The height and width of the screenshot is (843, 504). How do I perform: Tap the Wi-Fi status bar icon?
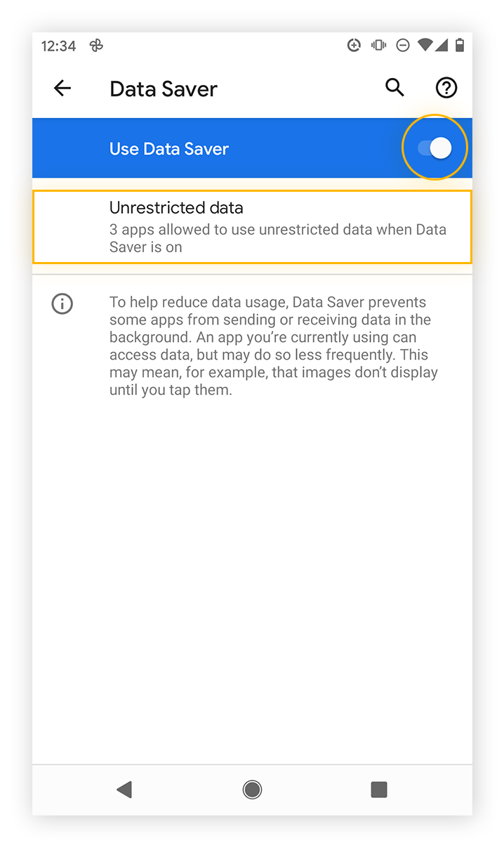click(x=426, y=45)
